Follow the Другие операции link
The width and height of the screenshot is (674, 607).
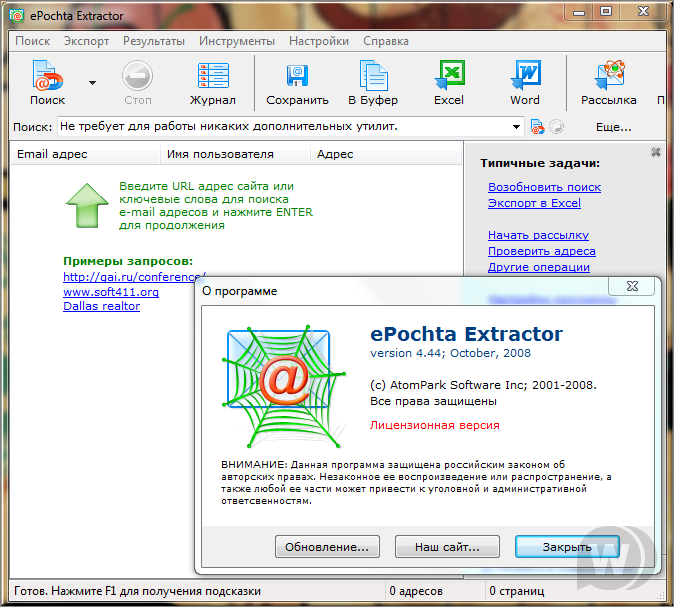(539, 267)
